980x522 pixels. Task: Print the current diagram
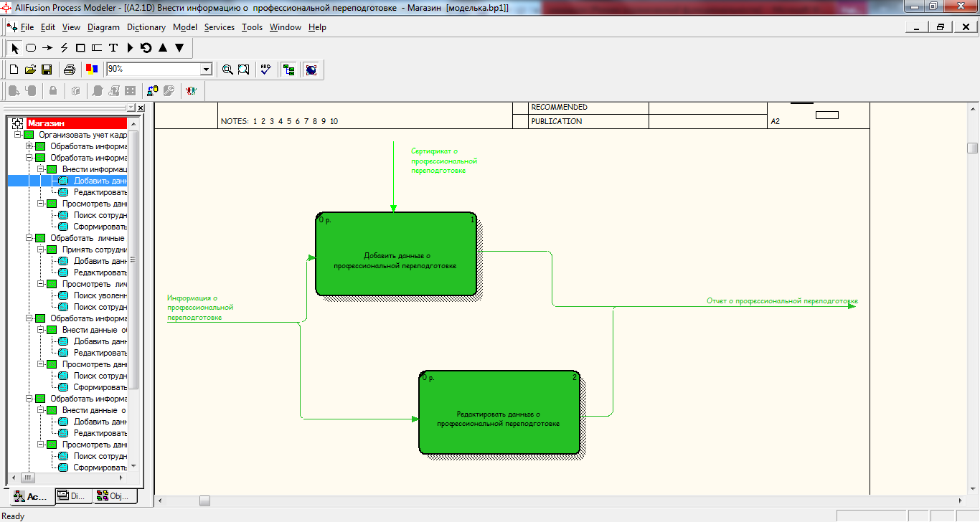click(x=70, y=70)
